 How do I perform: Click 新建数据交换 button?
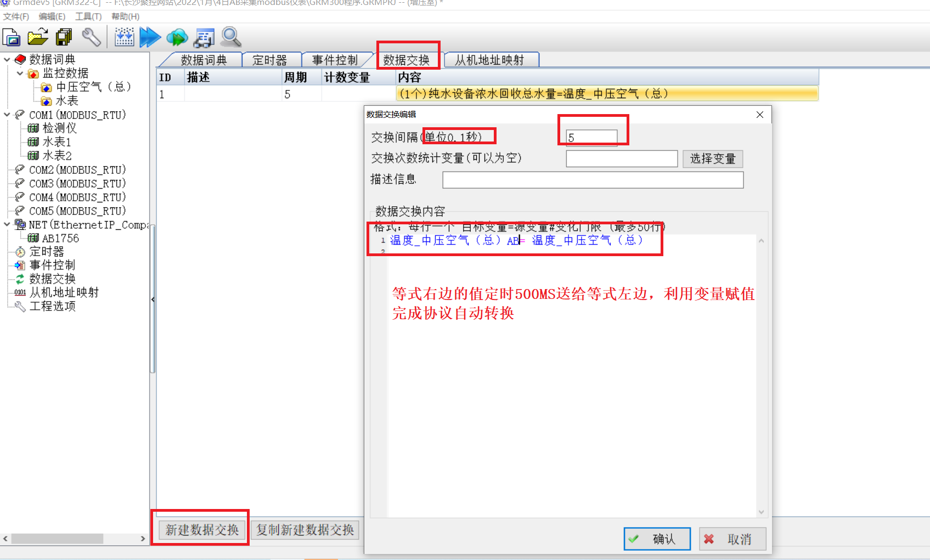202,530
